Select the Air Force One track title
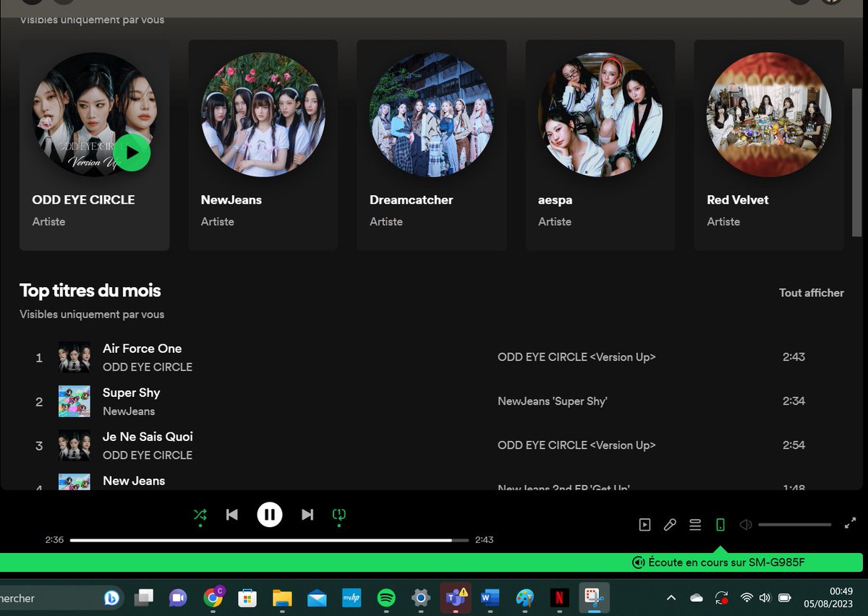 tap(142, 348)
